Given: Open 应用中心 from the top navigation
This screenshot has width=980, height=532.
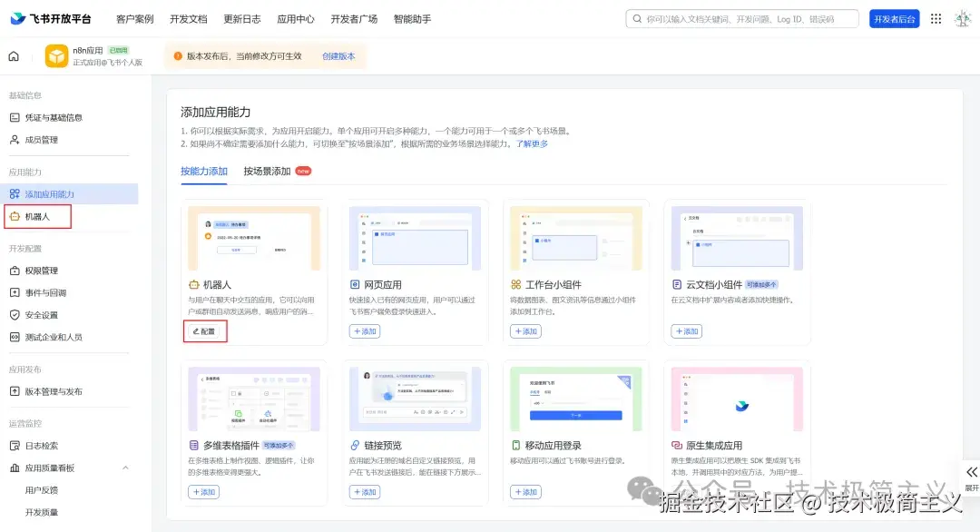Looking at the screenshot, I should (x=295, y=18).
